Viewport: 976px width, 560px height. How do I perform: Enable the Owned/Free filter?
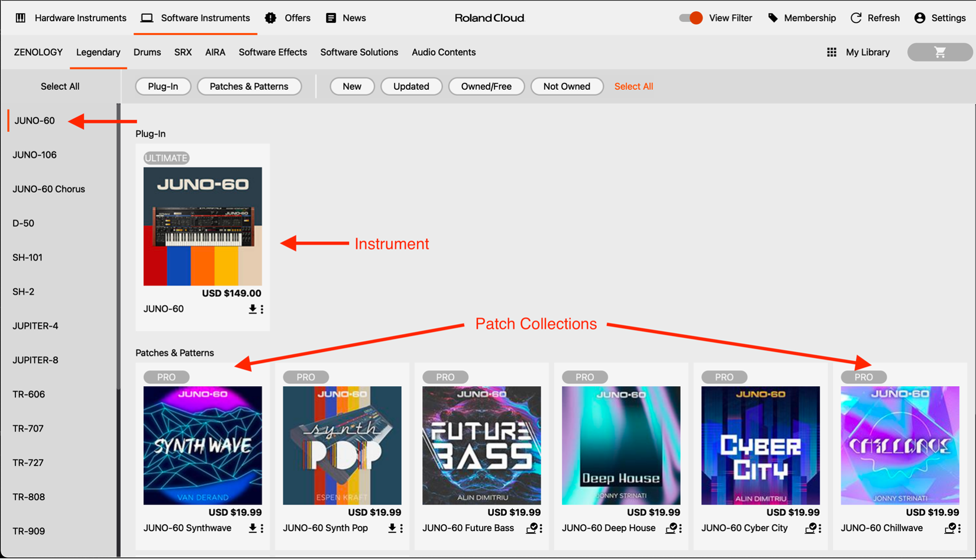tap(486, 86)
